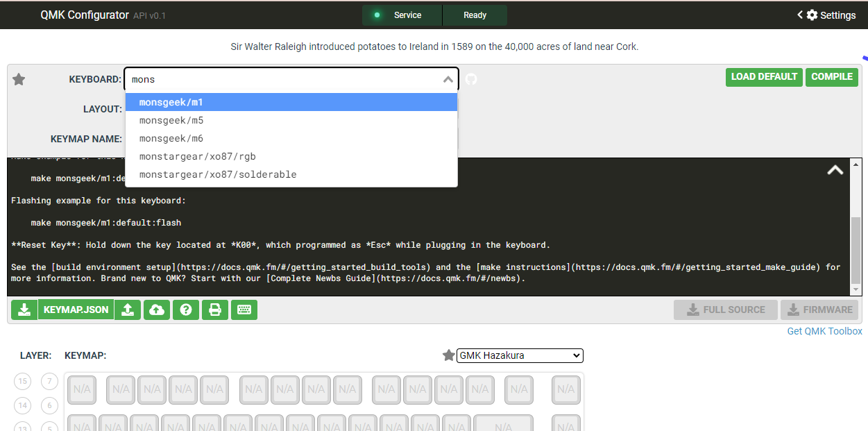
Task: Collapse the console with the white chevron
Action: point(835,170)
